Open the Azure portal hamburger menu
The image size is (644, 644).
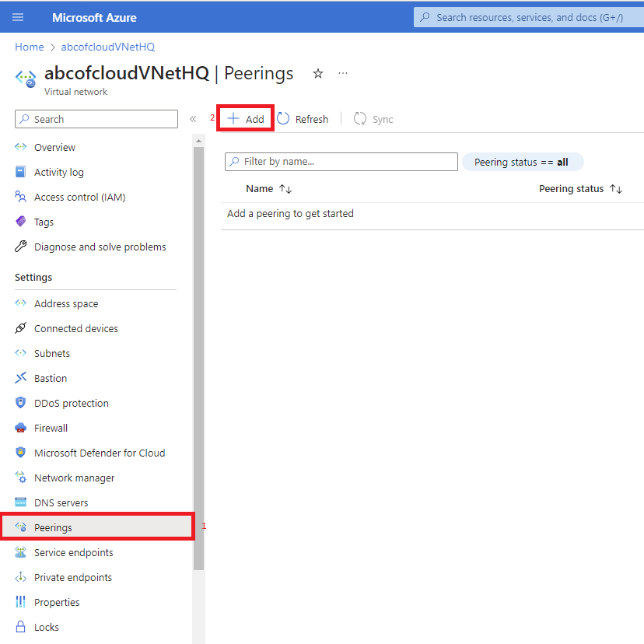pos(18,17)
